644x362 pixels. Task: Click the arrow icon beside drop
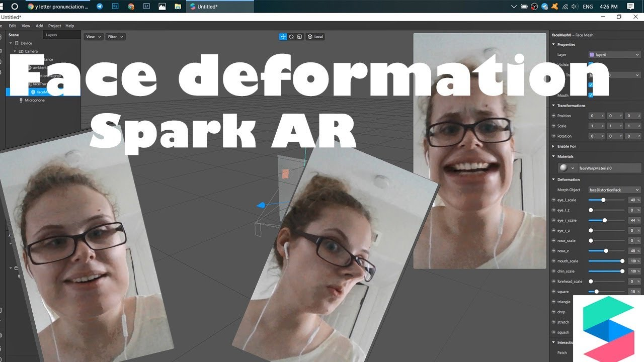[554, 312]
